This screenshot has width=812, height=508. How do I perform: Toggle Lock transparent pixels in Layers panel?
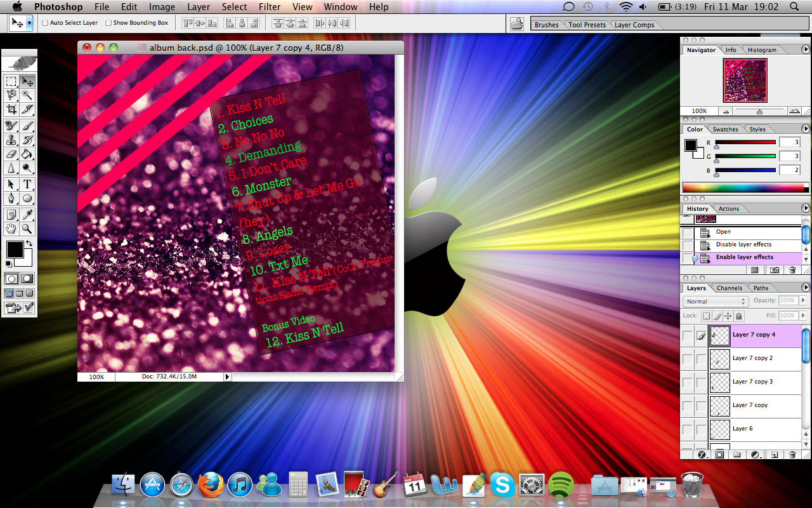[x=706, y=316]
